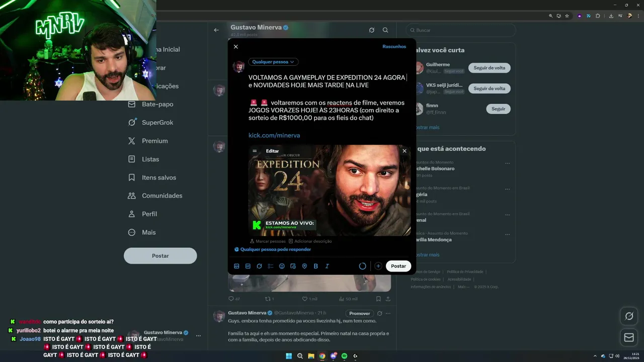Image resolution: width=644 pixels, height=362 pixels.
Task: Add location with the pin icon
Action: pyautogui.click(x=304, y=266)
